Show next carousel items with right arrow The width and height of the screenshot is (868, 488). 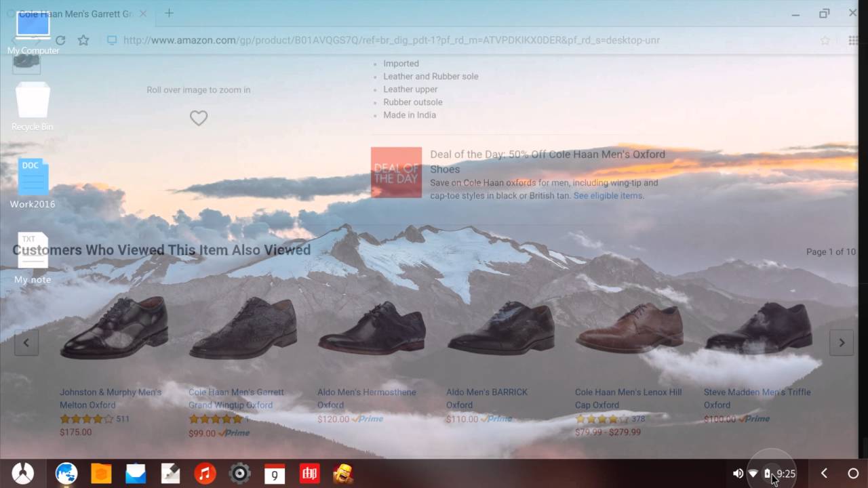point(842,343)
